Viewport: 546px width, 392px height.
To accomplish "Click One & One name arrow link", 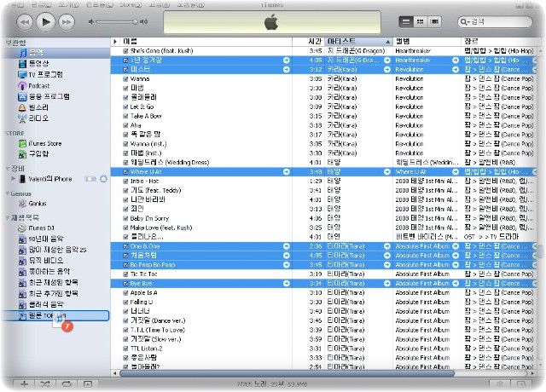I will pyautogui.click(x=287, y=246).
